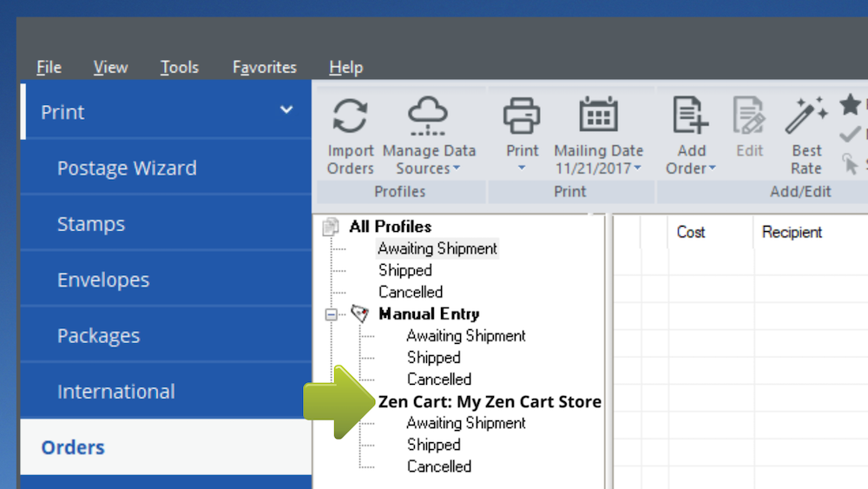Click the All Profiles document icon
This screenshot has width=868, height=489.
coord(331,226)
